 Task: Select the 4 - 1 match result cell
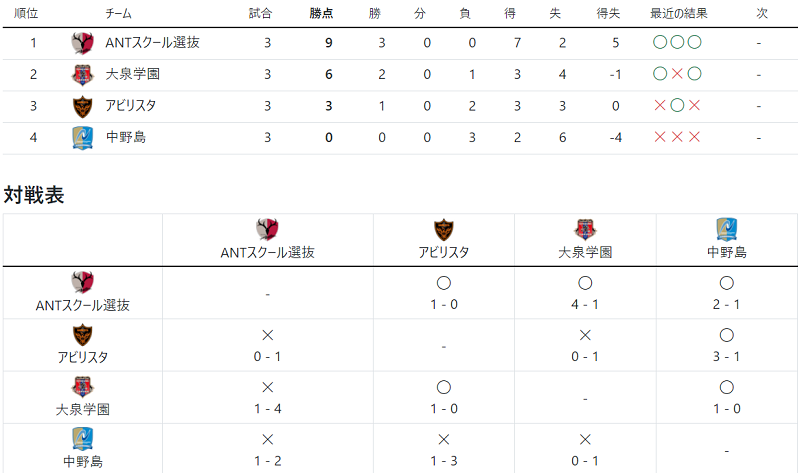coord(585,293)
